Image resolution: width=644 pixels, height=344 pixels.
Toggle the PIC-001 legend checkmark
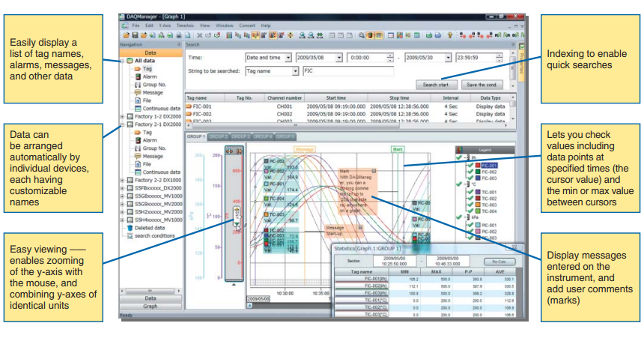pos(470,226)
